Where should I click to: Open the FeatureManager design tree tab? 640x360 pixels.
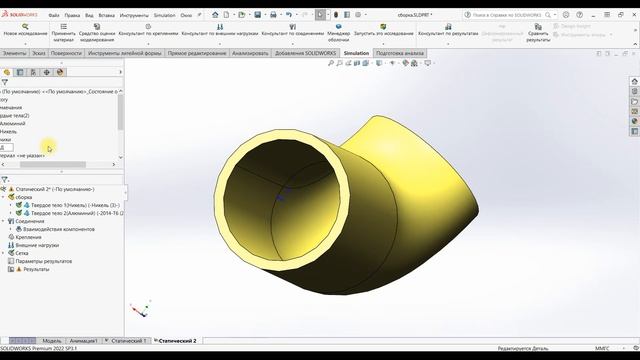click(7, 72)
